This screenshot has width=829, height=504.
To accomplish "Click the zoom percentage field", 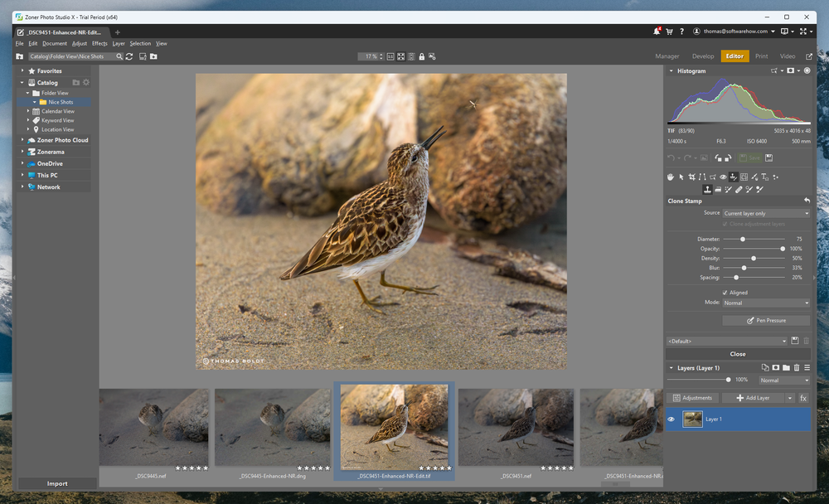I will click(370, 56).
